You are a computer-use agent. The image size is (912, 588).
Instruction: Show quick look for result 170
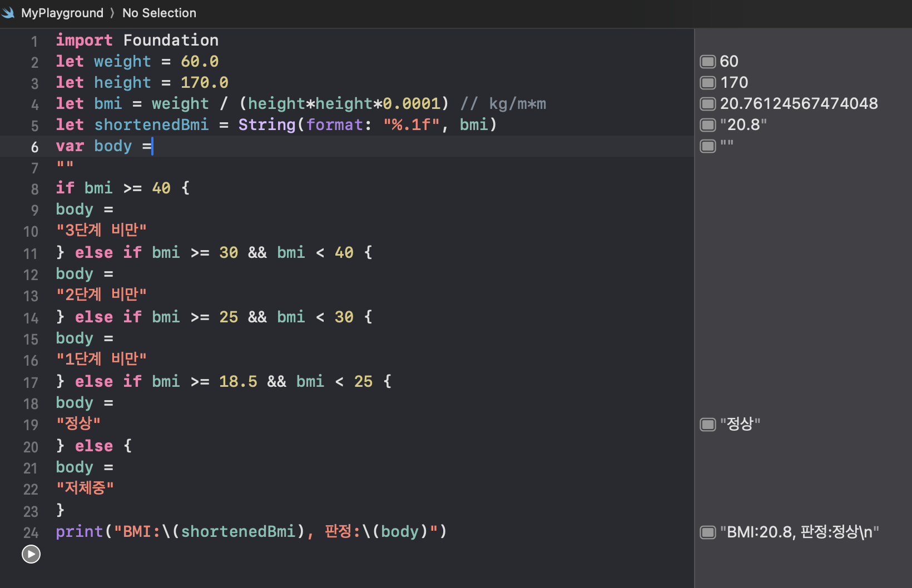tap(707, 83)
